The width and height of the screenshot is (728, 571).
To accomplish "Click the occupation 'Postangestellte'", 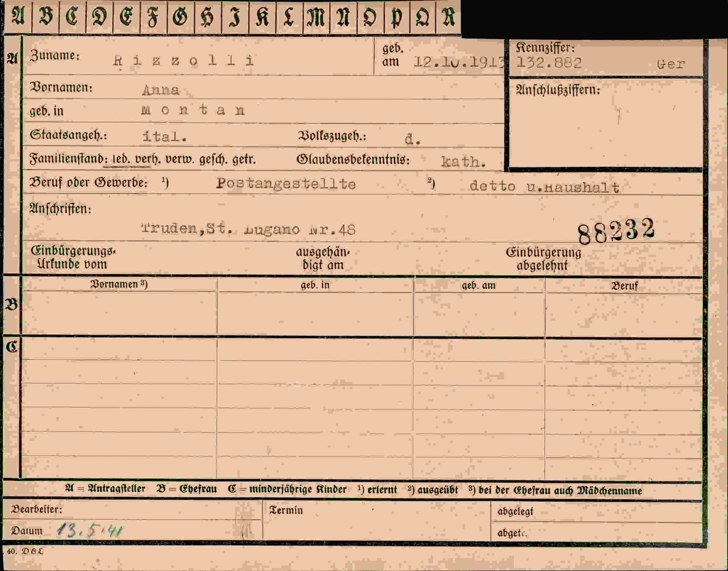I will pyautogui.click(x=286, y=184).
